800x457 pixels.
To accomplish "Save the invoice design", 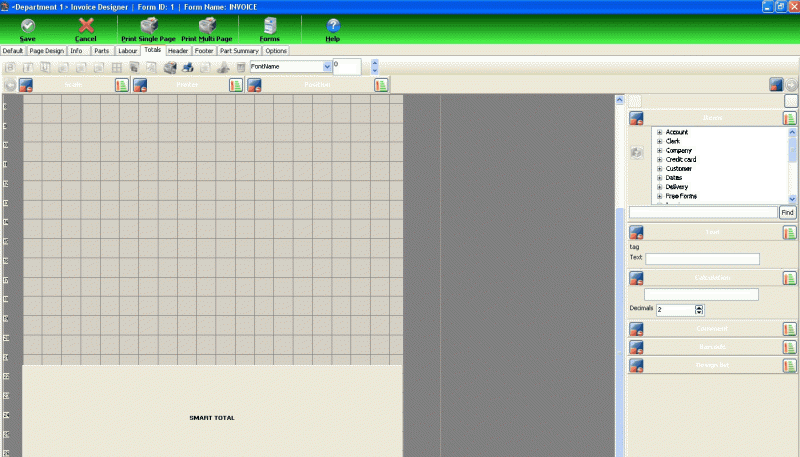I will 28,30.
